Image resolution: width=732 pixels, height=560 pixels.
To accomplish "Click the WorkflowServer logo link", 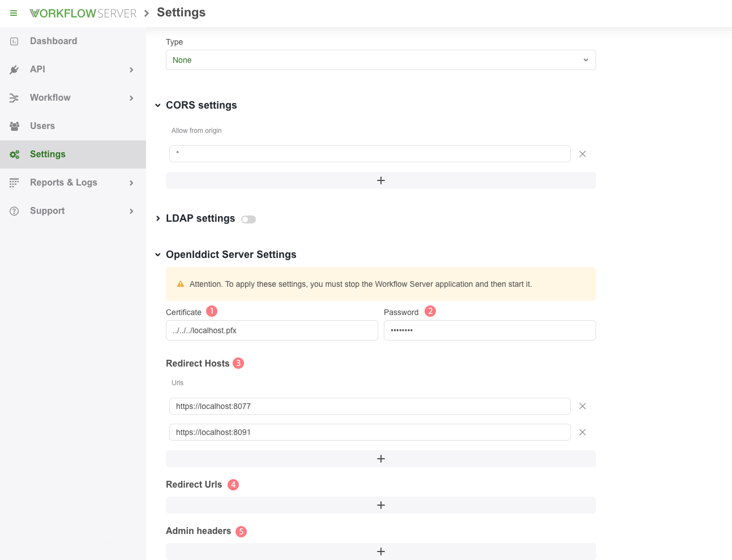I will point(83,14).
